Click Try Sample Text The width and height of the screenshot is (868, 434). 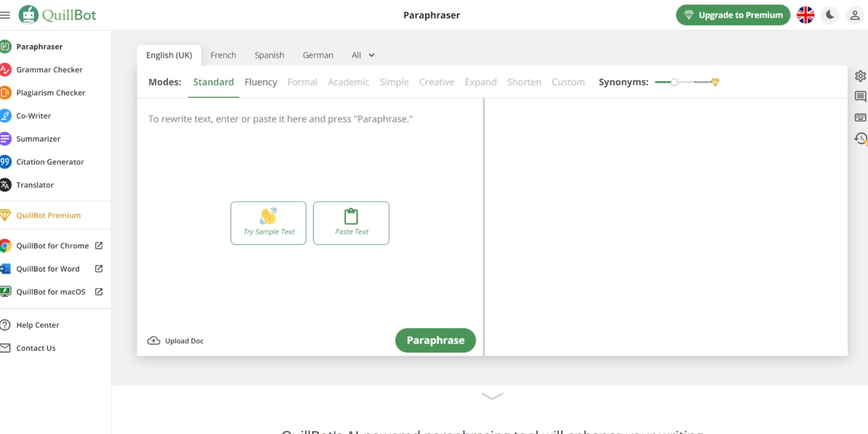pos(268,223)
